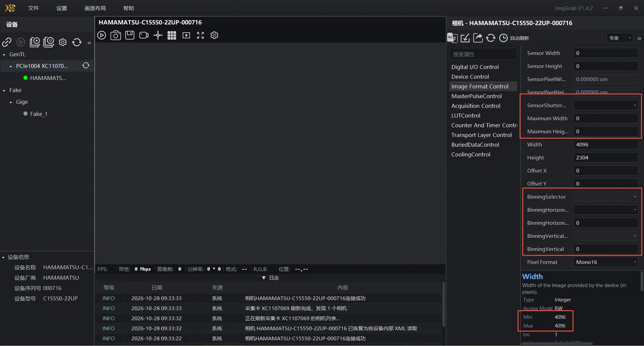Open the 专家 visibility level dropdown
The height and width of the screenshot is (346, 644).
620,38
